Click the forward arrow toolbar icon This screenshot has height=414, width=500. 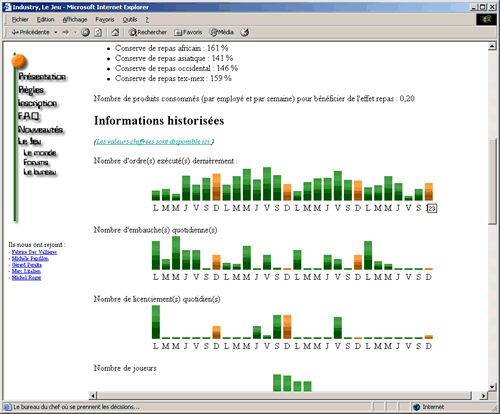(x=66, y=32)
